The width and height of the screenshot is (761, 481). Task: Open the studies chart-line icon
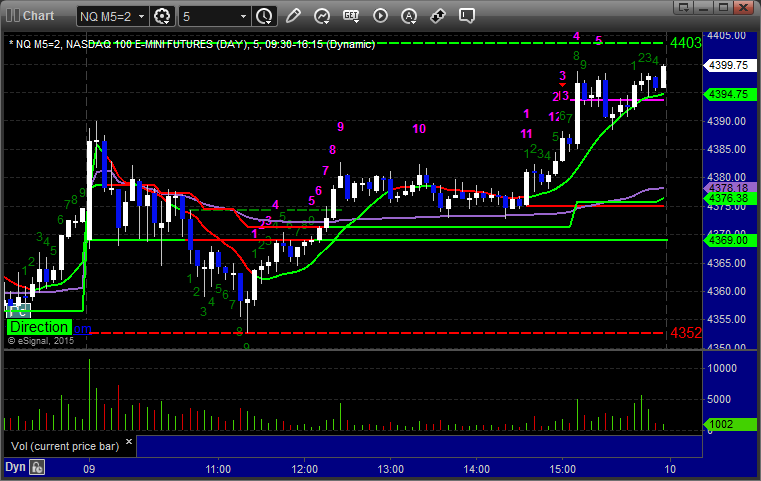point(322,16)
